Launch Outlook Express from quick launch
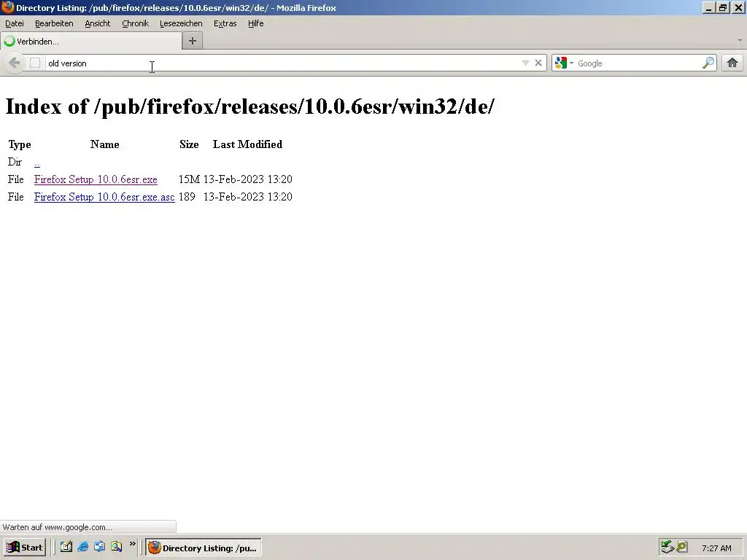This screenshot has height=560, width=747. tap(99, 547)
